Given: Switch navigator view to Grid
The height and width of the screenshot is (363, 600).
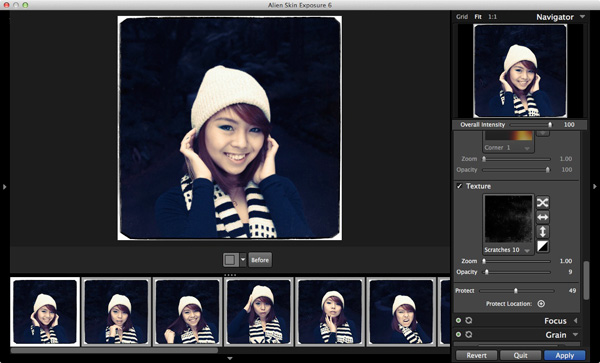Looking at the screenshot, I should (462, 17).
